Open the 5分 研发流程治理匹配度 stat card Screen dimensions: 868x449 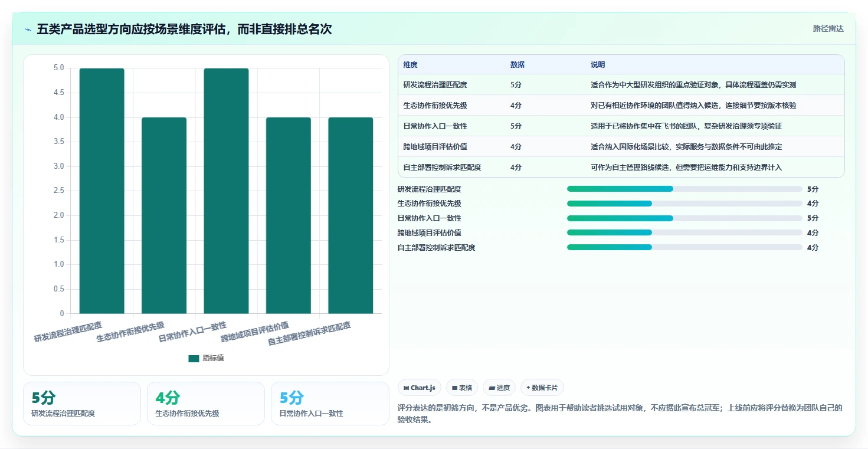[82, 404]
